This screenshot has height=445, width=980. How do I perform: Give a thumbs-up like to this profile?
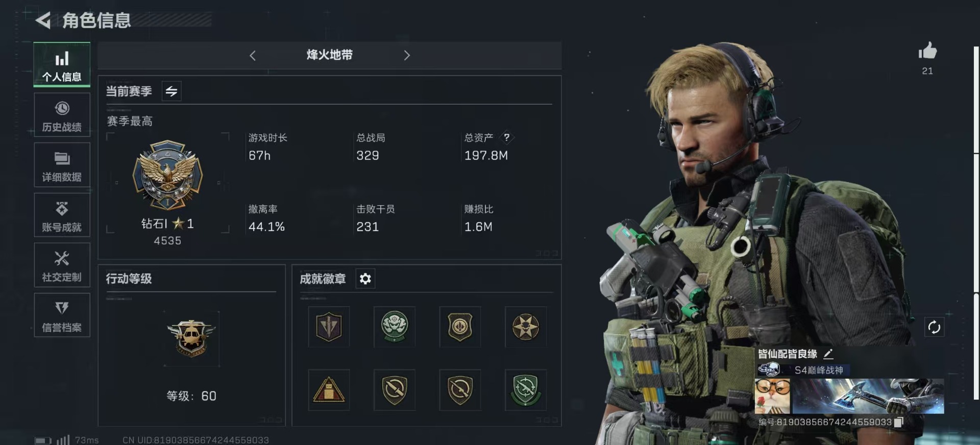click(927, 51)
